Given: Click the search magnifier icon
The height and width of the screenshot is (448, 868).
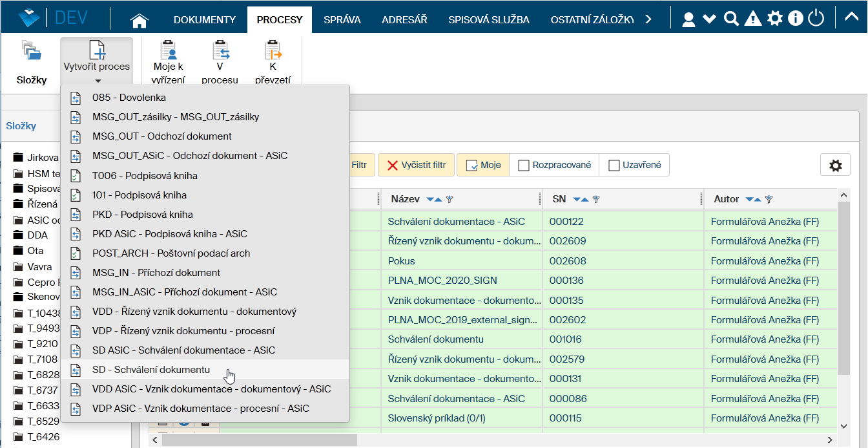Looking at the screenshot, I should [x=731, y=19].
